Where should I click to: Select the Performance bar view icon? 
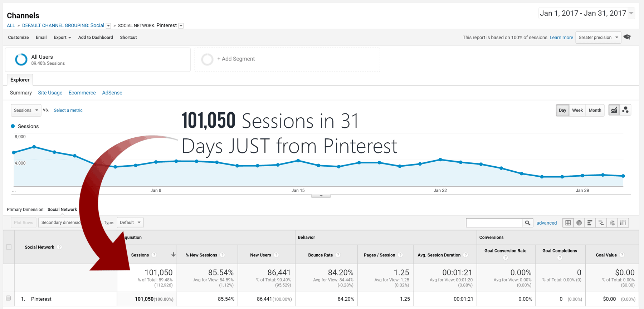590,223
